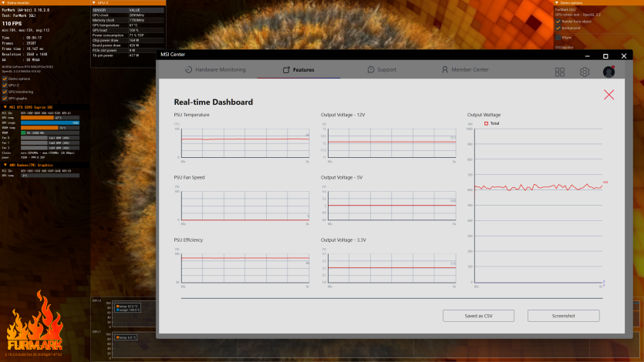Viewport: 644px width, 362px height.
Task: Click the Output Voltage - 3.3V graph
Action: (392, 268)
